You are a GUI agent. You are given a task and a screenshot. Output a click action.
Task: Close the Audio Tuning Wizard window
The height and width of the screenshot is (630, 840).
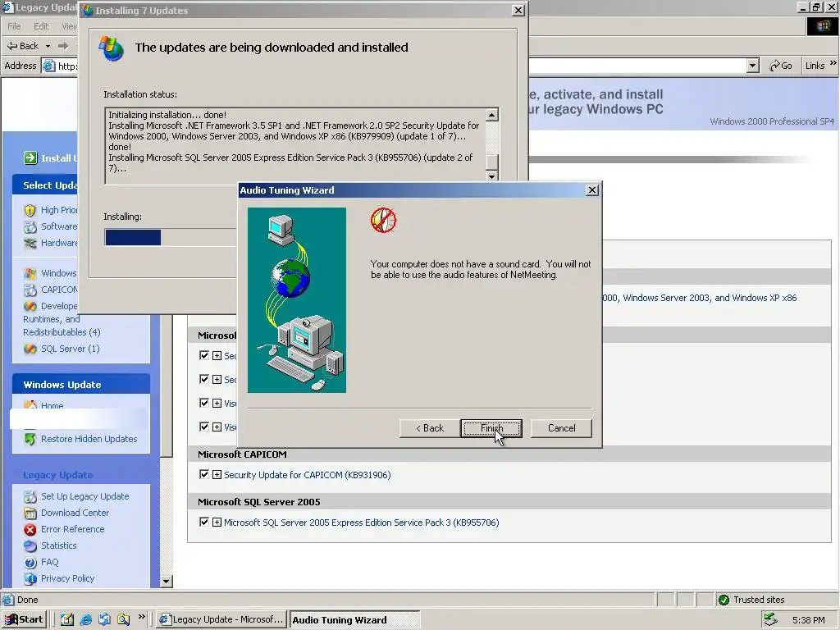click(592, 190)
